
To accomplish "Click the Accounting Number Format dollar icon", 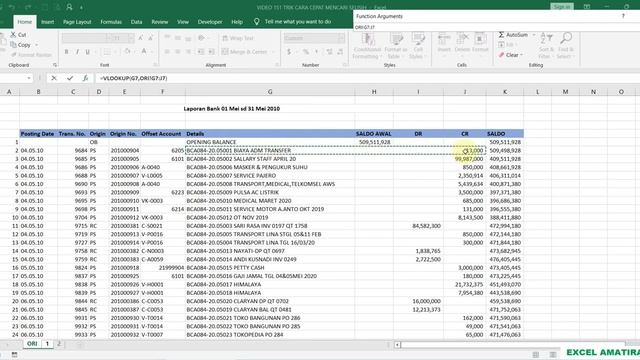I will click(x=289, y=52).
